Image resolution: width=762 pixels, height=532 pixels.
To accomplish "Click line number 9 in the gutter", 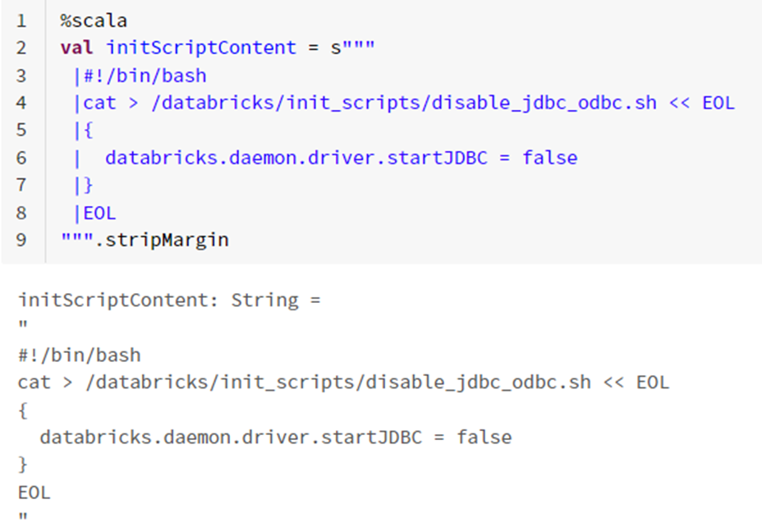I will pos(21,241).
